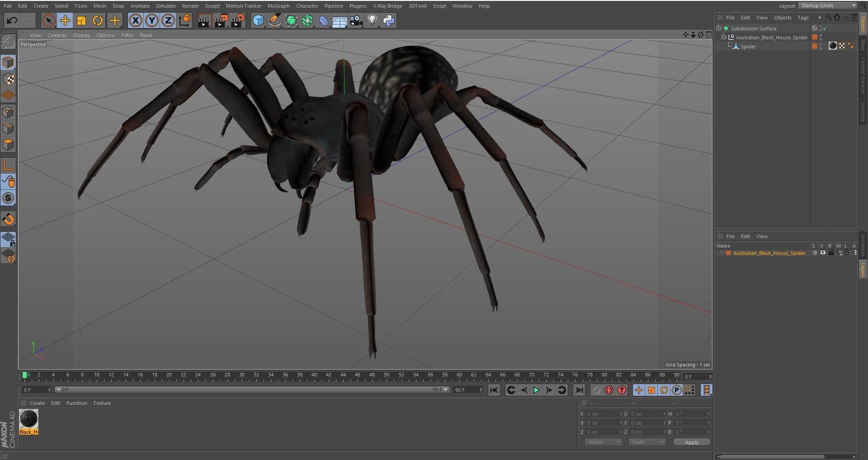
Task: Add a Cube primitive object
Action: click(258, 20)
